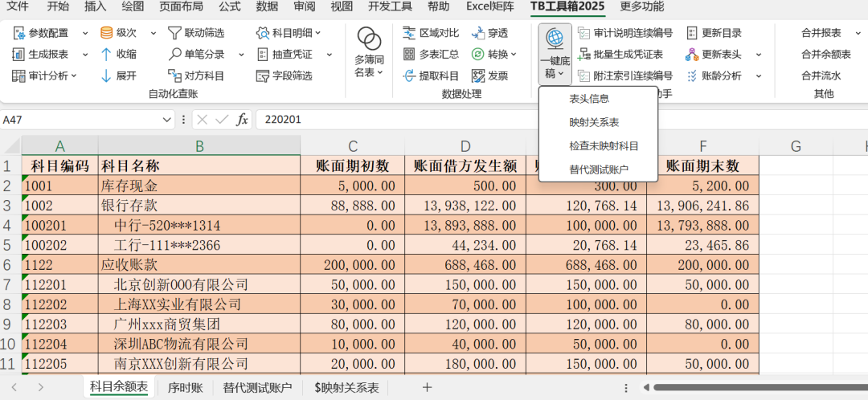Click 提取科目 tool
Screen dimensions: 868x400
[431, 76]
